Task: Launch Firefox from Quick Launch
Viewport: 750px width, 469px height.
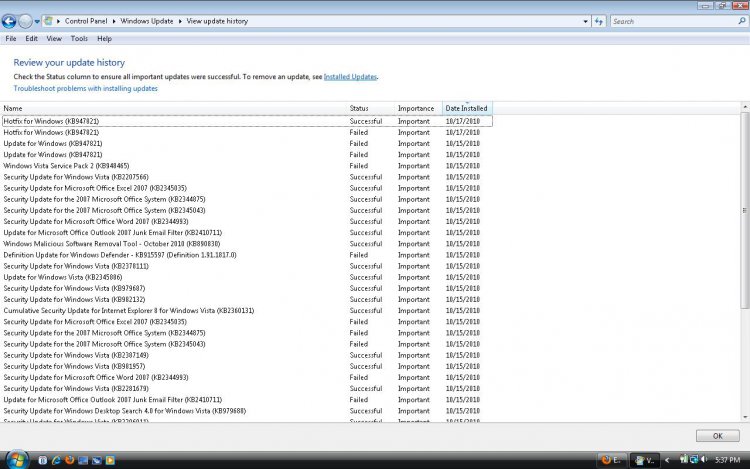Action: tap(69, 460)
